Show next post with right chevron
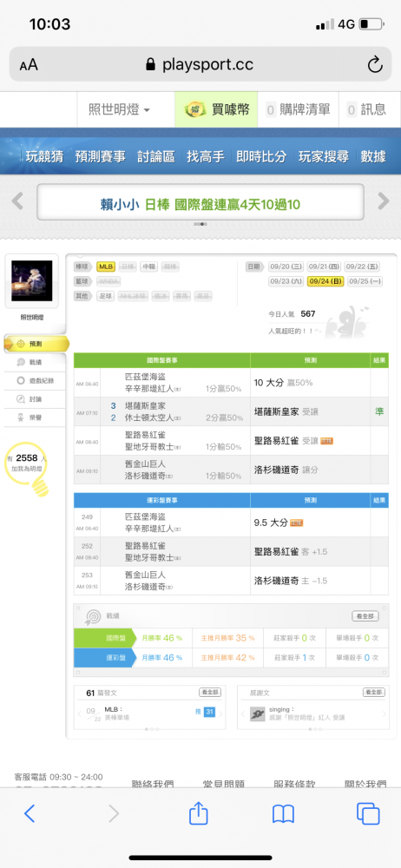Image resolution: width=401 pixels, height=868 pixels. pos(220,714)
